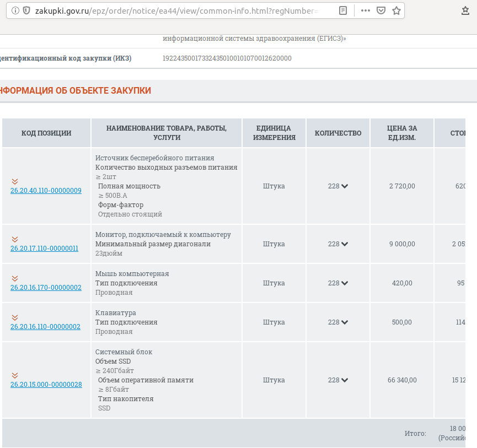
Task: Open position code link 26.20.16.170-00000002
Action: pos(46,288)
